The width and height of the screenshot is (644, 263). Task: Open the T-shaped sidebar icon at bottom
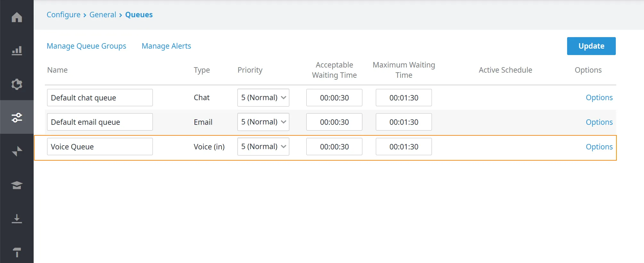coord(17,252)
